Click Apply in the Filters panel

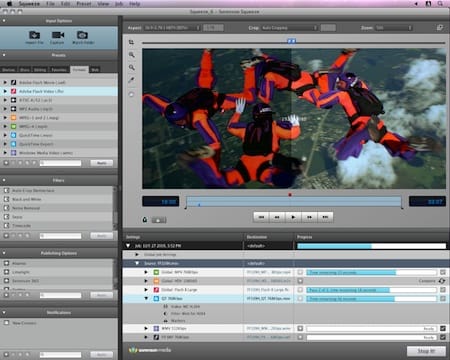[102, 236]
